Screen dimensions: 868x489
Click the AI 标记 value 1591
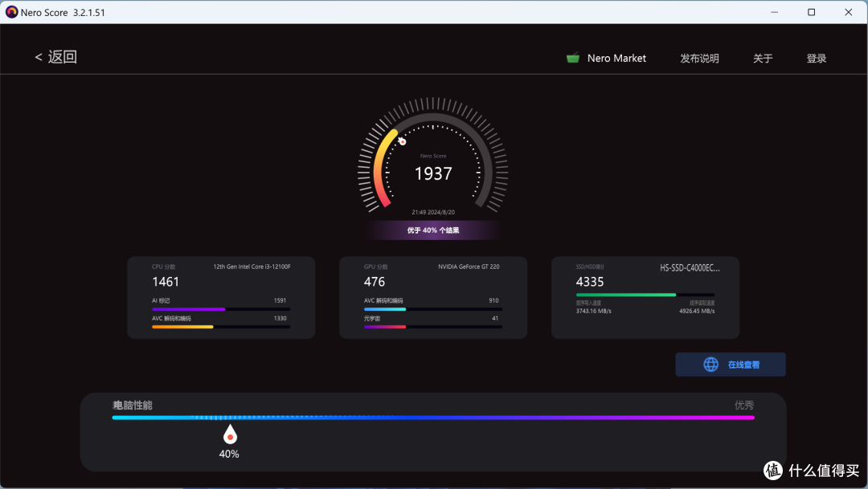tap(280, 300)
